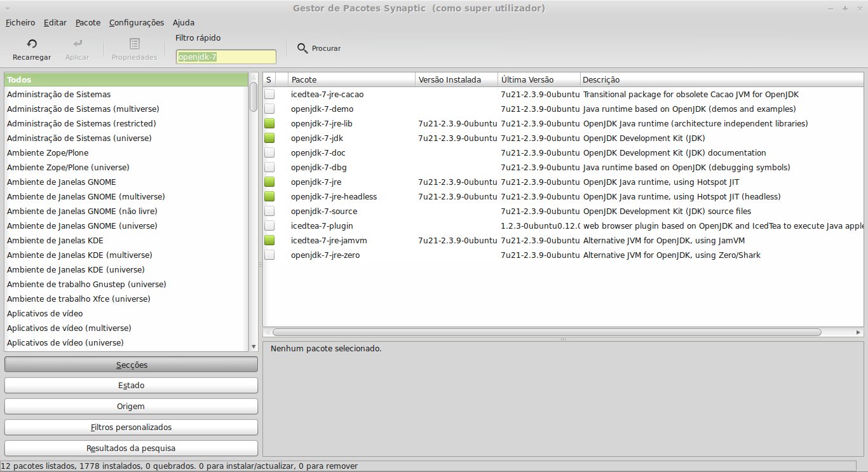Viewport: 868px width, 472px height.
Task: Click inside the Filtro rápido input field
Action: (226, 57)
